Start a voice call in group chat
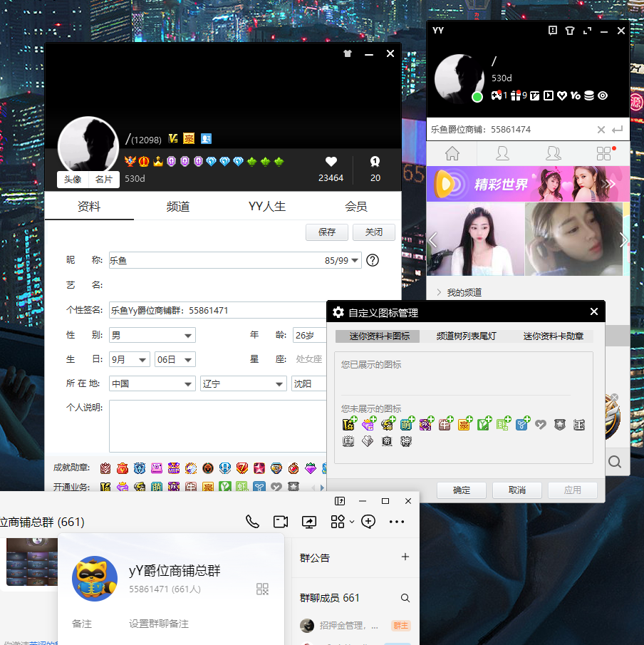 point(252,522)
